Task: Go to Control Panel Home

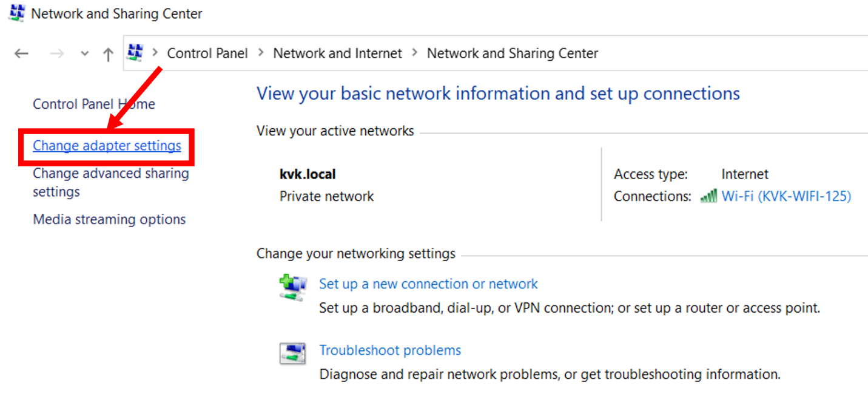Action: point(93,104)
